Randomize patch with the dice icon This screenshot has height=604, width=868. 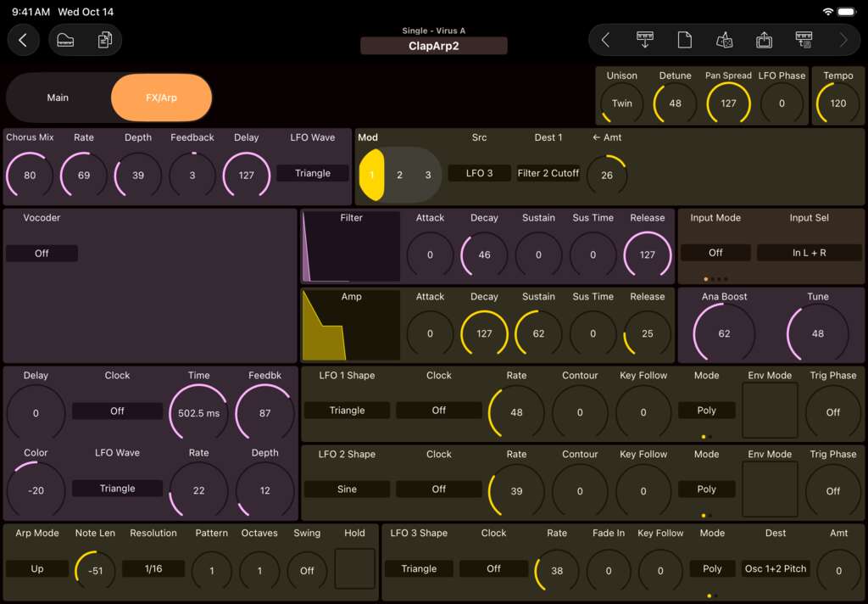725,40
